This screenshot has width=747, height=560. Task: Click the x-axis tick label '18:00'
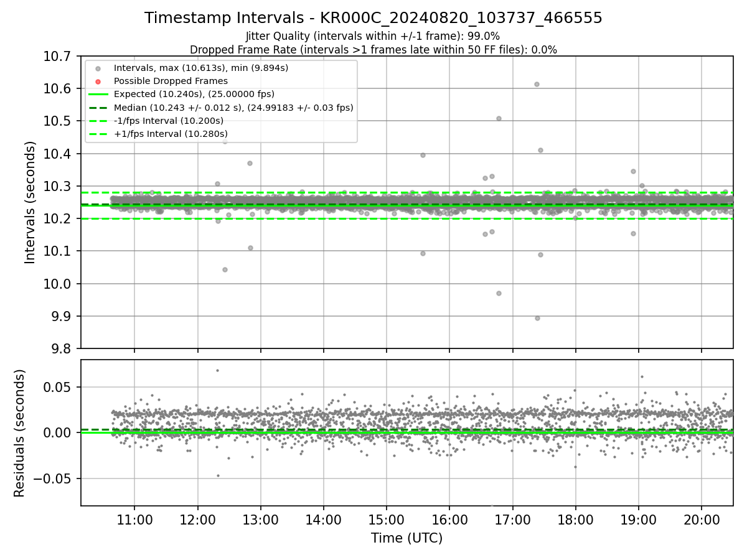tap(576, 520)
